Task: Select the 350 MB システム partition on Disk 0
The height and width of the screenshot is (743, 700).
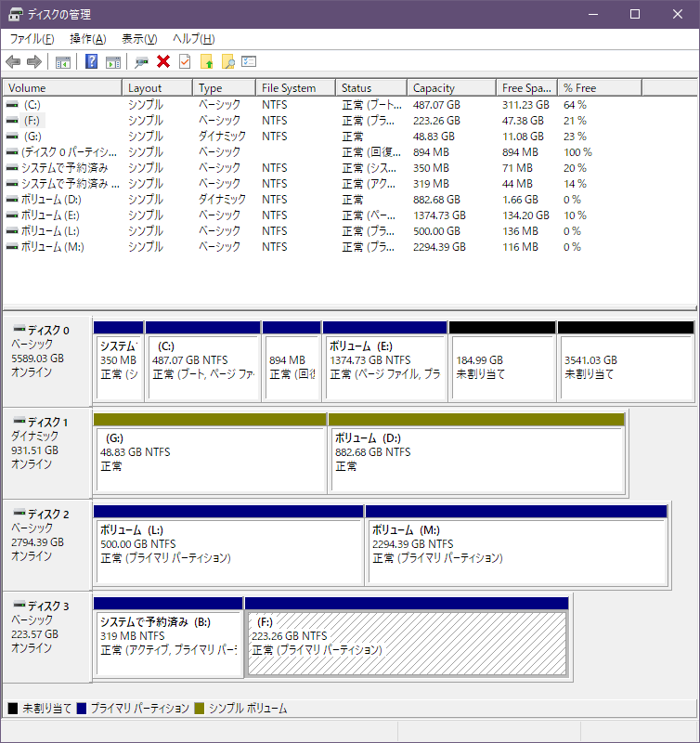Action: pyautogui.click(x=119, y=361)
